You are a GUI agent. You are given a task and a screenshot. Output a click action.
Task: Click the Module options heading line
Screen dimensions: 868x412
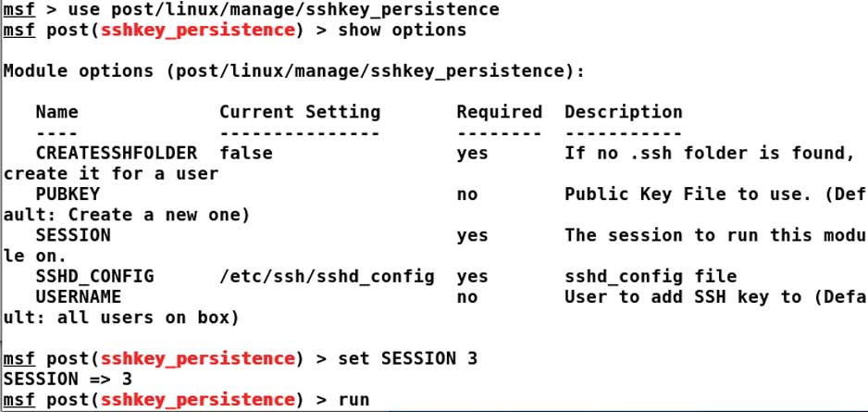click(293, 71)
